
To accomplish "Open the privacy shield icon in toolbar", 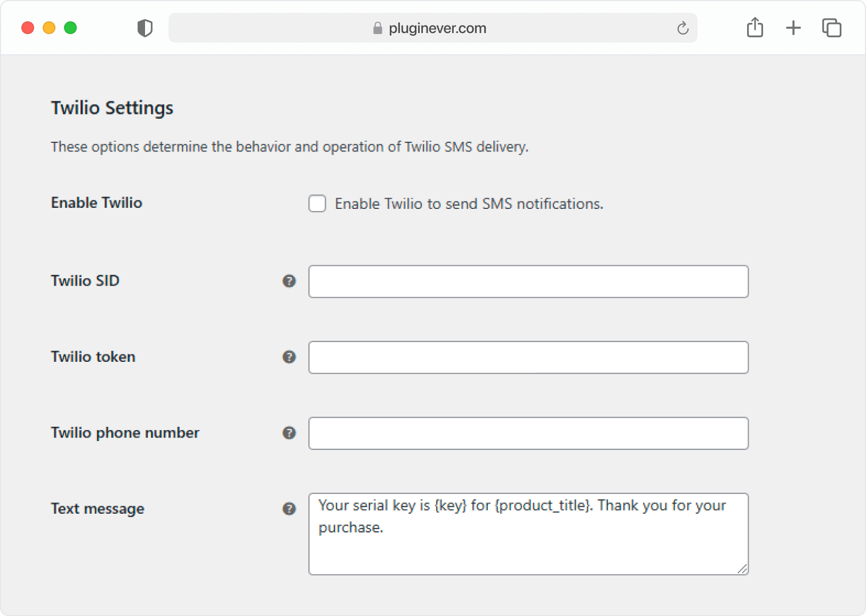I will [x=145, y=28].
